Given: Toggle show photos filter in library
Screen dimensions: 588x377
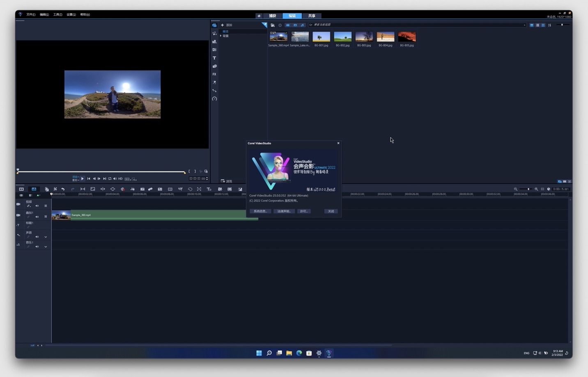Looking at the screenshot, I should click(x=295, y=25).
